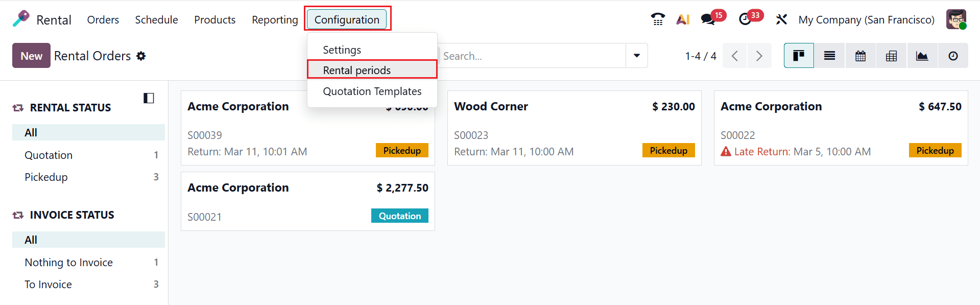
Task: Open the developer tools icon
Action: point(781,19)
